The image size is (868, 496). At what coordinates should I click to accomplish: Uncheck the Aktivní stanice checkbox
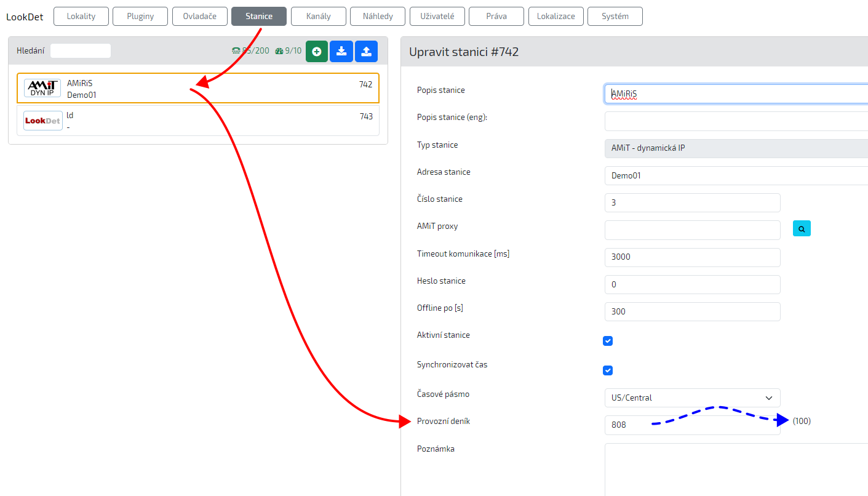608,341
